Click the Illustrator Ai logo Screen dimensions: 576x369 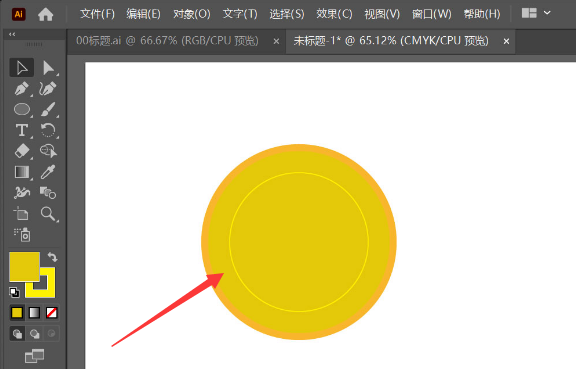19,14
